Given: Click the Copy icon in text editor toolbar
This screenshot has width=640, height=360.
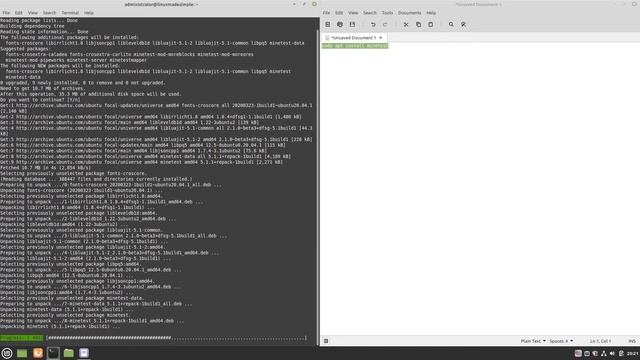Looking at the screenshot, I should (x=418, y=24).
